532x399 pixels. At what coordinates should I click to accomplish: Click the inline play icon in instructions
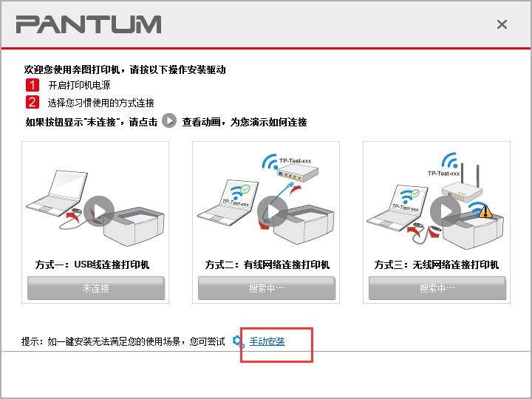tap(169, 120)
